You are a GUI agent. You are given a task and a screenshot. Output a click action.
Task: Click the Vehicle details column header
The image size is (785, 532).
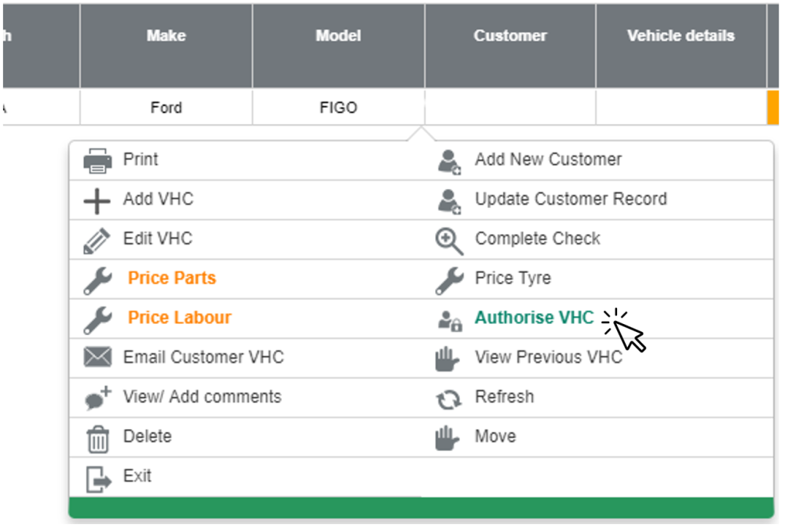point(681,36)
